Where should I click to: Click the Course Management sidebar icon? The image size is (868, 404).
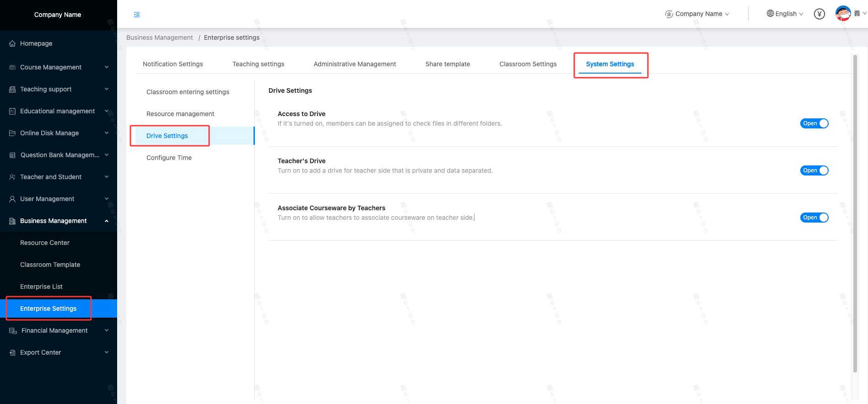coord(12,68)
